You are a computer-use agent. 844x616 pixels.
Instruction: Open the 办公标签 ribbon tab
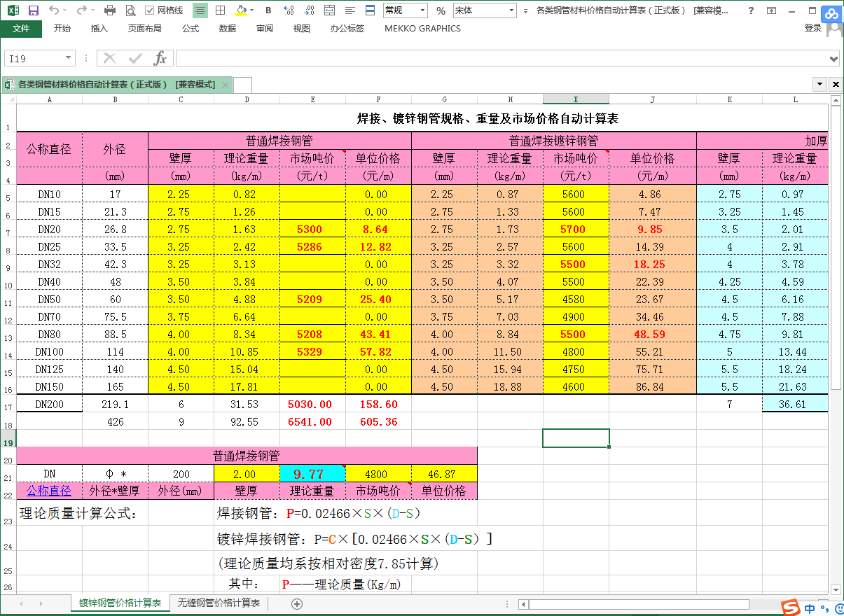[347, 29]
